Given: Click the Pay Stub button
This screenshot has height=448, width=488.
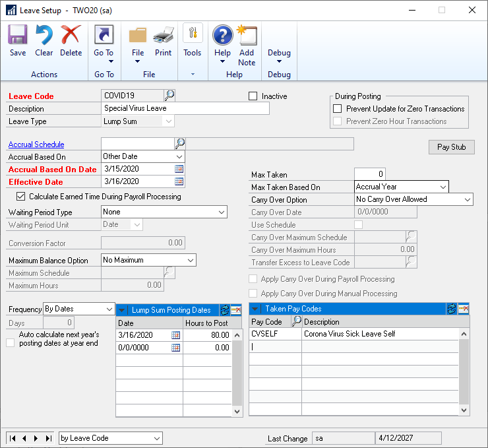Looking at the screenshot, I should (x=452, y=147).
